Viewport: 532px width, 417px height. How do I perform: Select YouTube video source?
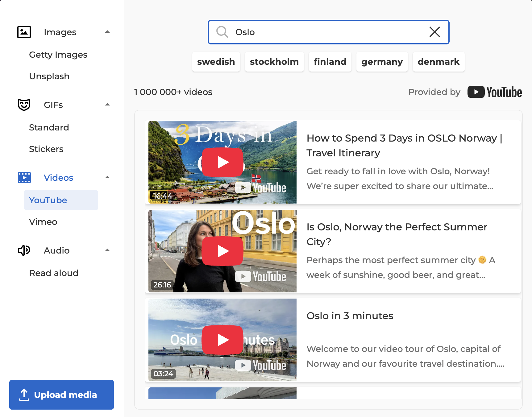(61, 200)
